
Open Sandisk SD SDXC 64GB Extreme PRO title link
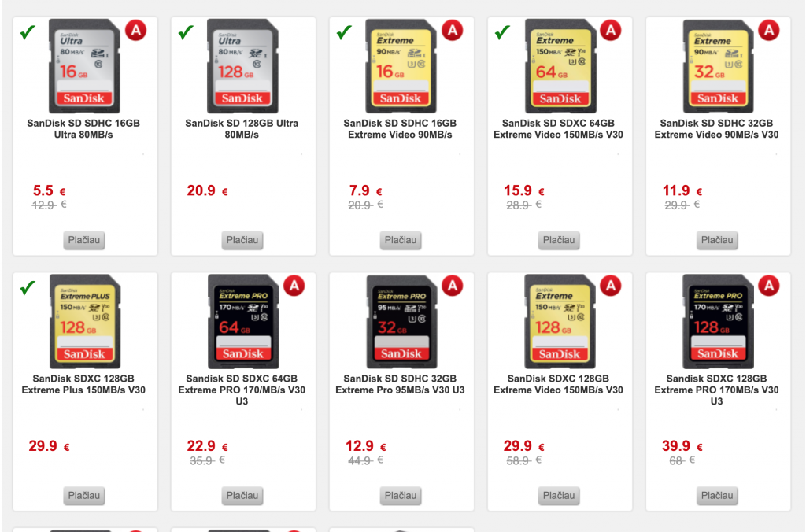coord(242,390)
